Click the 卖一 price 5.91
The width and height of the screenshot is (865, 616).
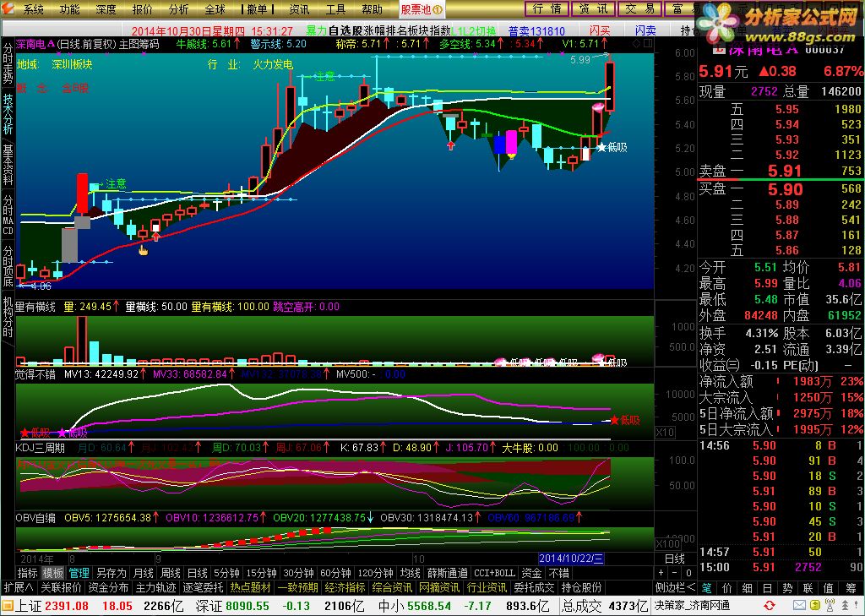click(x=784, y=171)
